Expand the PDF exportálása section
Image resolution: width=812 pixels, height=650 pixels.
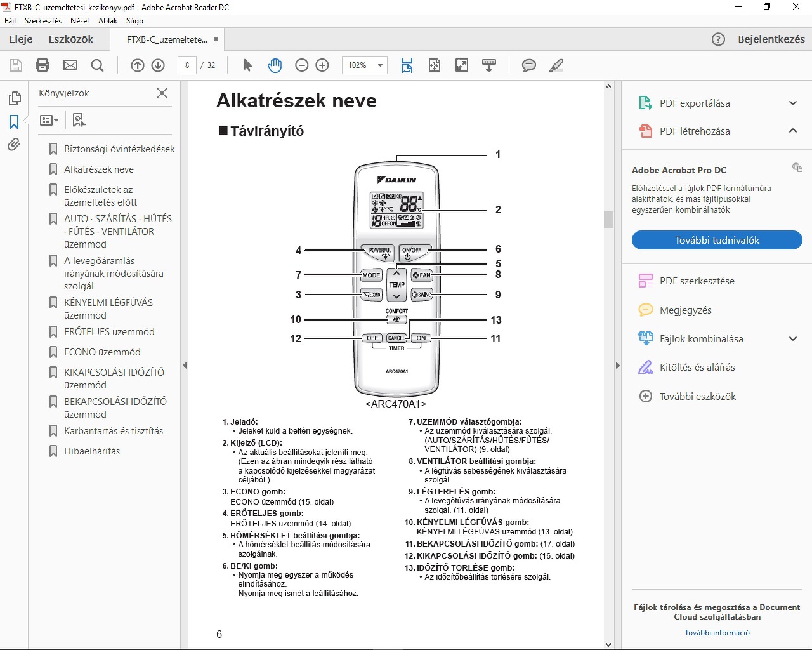793,103
